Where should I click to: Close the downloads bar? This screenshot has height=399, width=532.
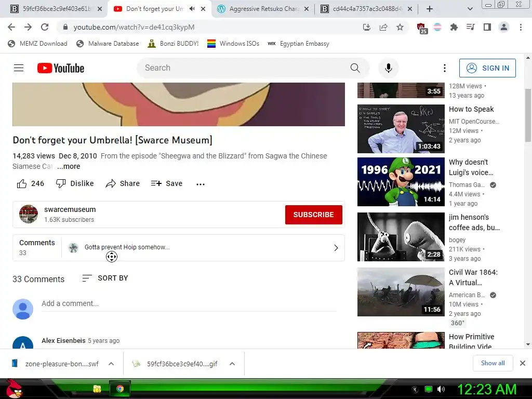pyautogui.click(x=523, y=363)
